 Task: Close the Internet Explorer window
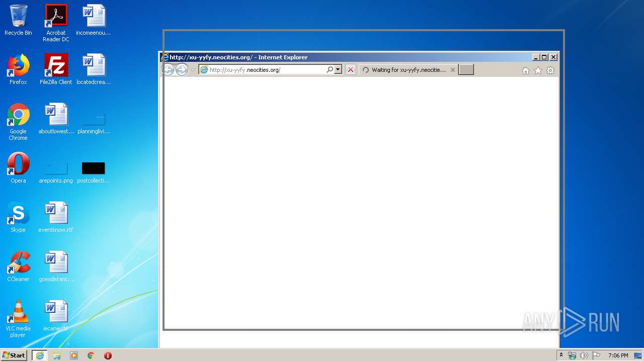click(553, 57)
